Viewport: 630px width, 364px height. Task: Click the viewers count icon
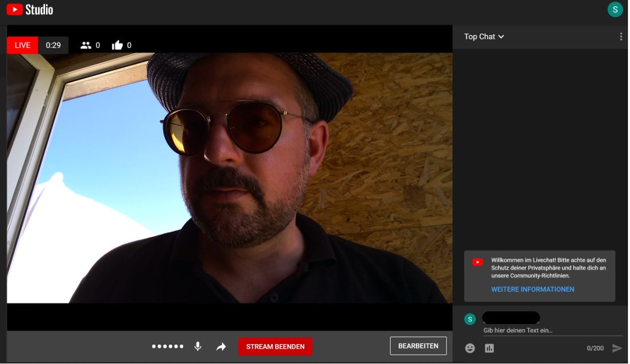85,45
